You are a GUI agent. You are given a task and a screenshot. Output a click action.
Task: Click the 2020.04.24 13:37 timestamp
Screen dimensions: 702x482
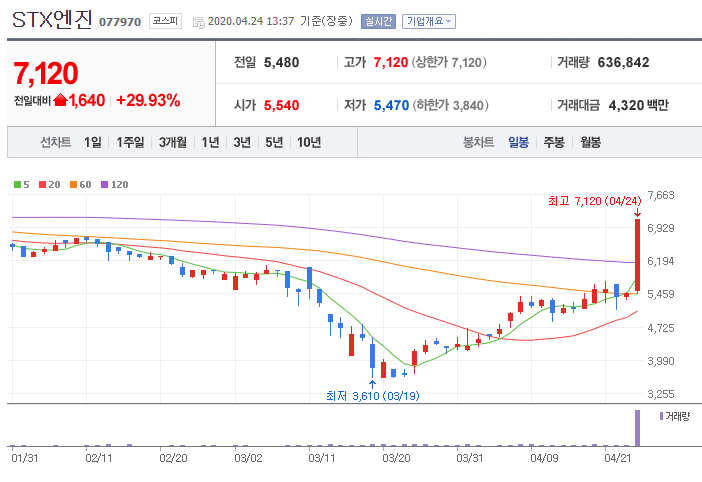pos(251,21)
